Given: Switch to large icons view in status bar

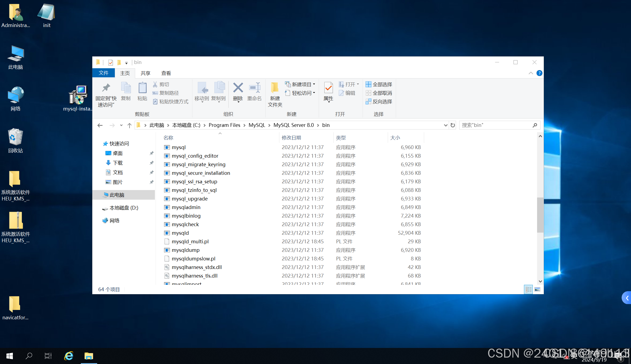Looking at the screenshot, I should point(537,290).
